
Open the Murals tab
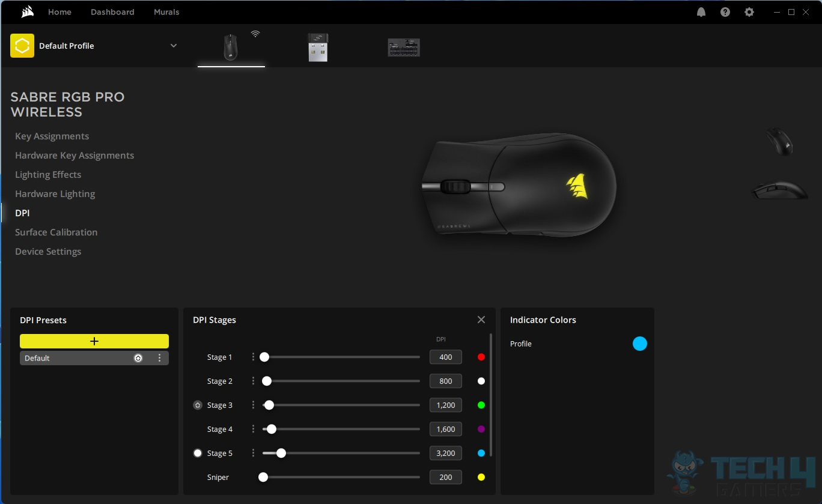coord(166,12)
